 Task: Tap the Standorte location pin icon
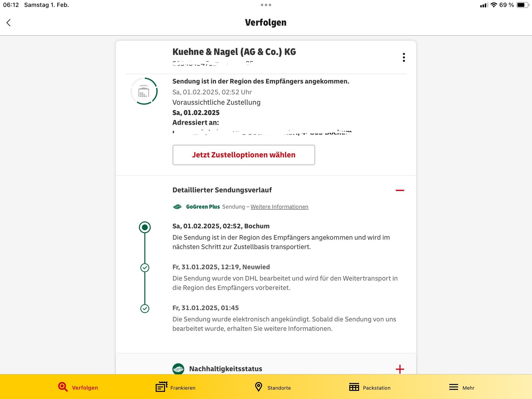[258, 387]
